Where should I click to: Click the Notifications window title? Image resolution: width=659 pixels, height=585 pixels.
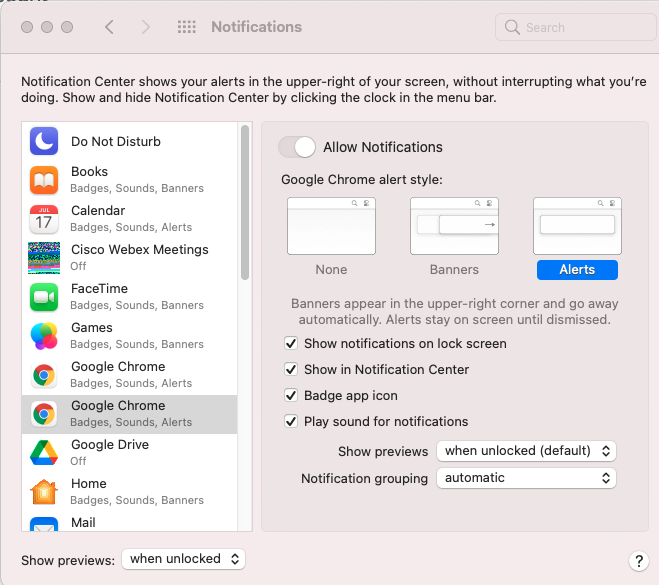[x=256, y=27]
